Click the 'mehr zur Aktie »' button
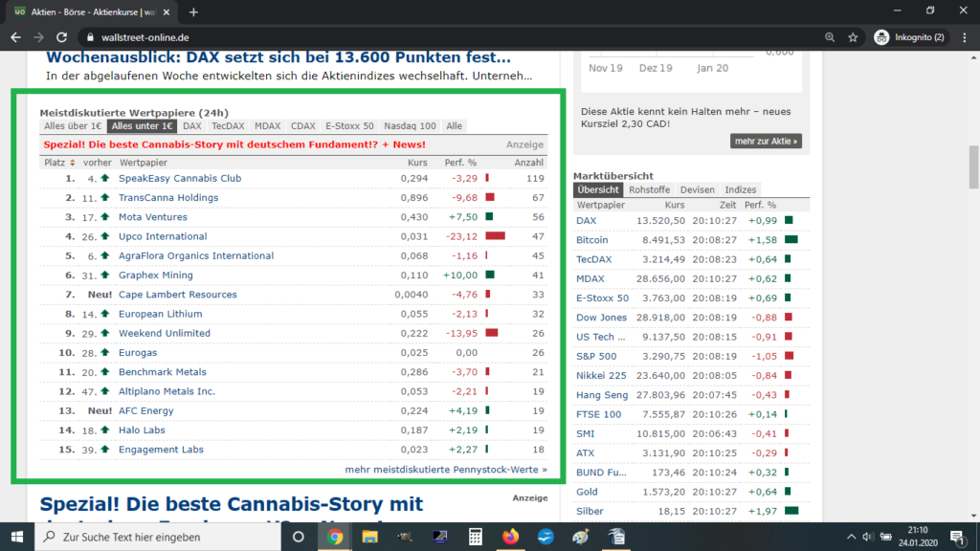This screenshot has height=551, width=980. pos(766,142)
